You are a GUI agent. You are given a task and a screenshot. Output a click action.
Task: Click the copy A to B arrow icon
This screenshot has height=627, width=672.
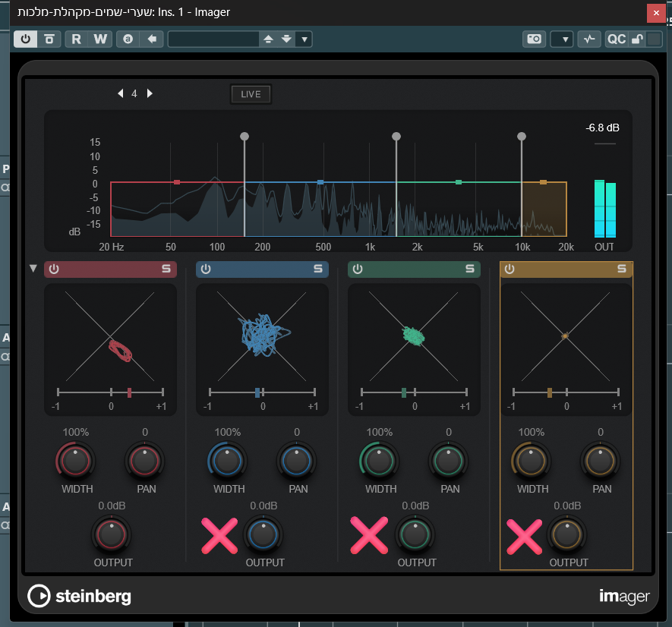(152, 39)
